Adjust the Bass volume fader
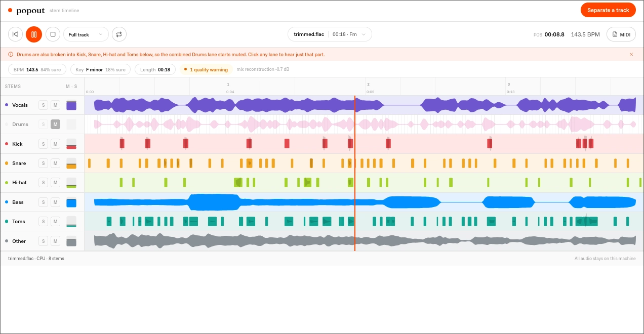Viewport: 644px width, 334px height. point(71,202)
